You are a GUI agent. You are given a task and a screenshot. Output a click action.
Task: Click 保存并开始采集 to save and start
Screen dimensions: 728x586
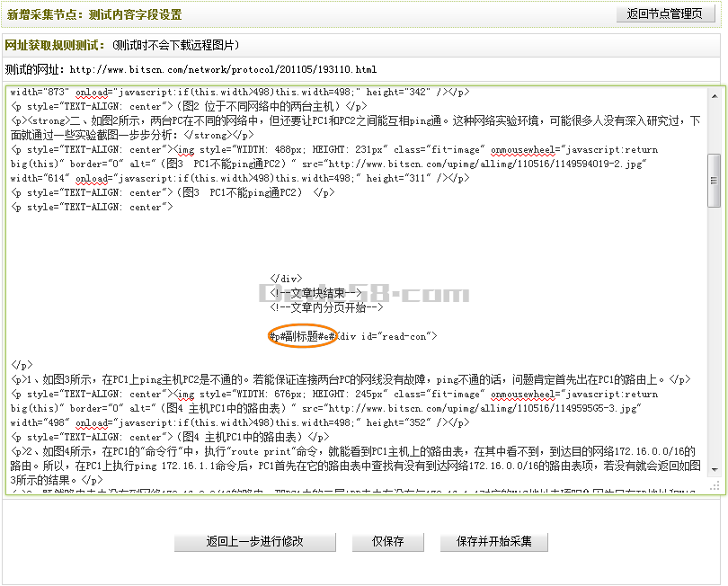coord(493,541)
